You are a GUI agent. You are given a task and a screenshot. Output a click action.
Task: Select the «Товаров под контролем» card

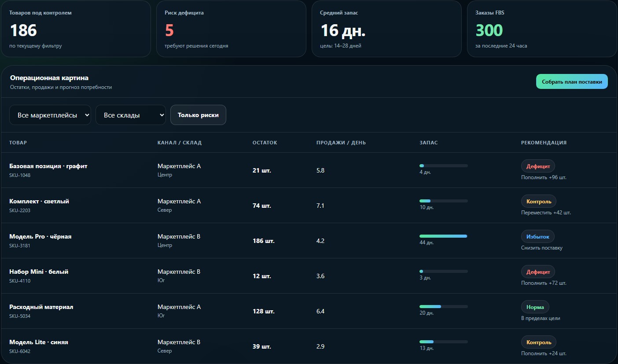tap(76, 29)
